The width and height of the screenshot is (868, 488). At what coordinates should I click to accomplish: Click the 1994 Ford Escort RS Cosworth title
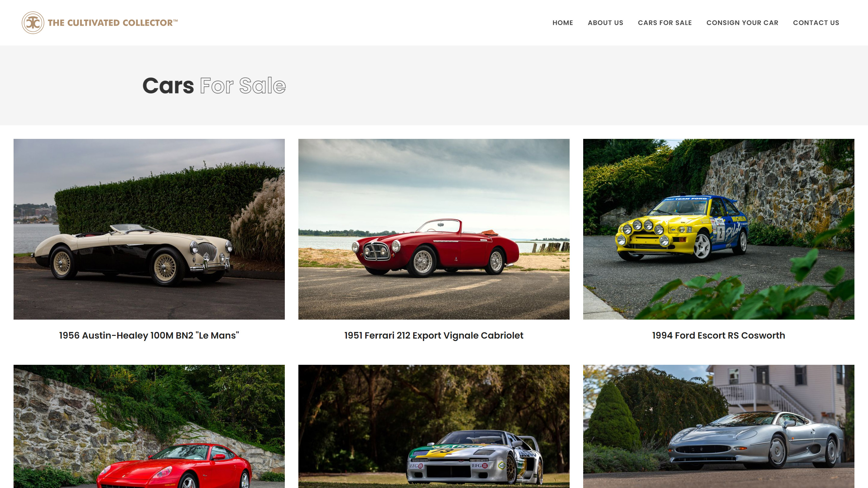coord(719,336)
